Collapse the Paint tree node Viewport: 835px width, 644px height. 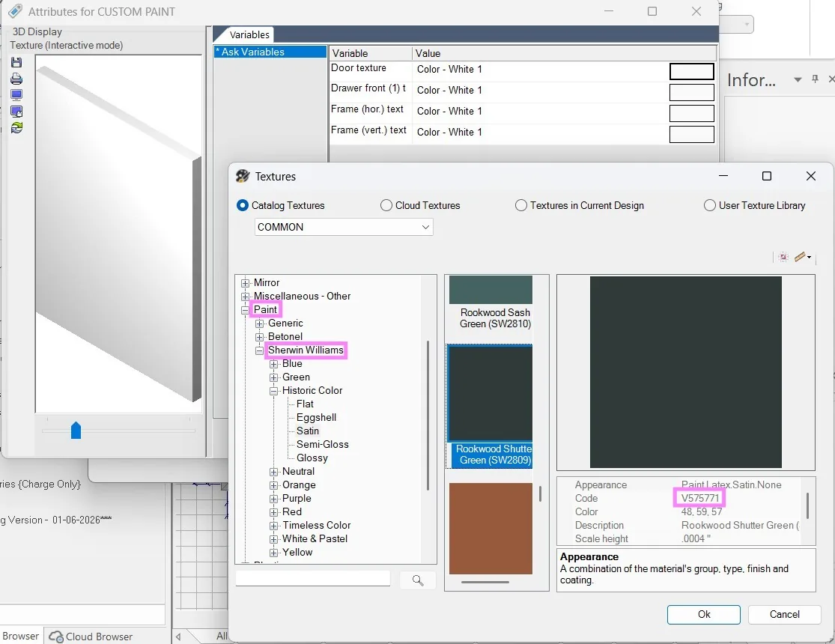pyautogui.click(x=245, y=310)
